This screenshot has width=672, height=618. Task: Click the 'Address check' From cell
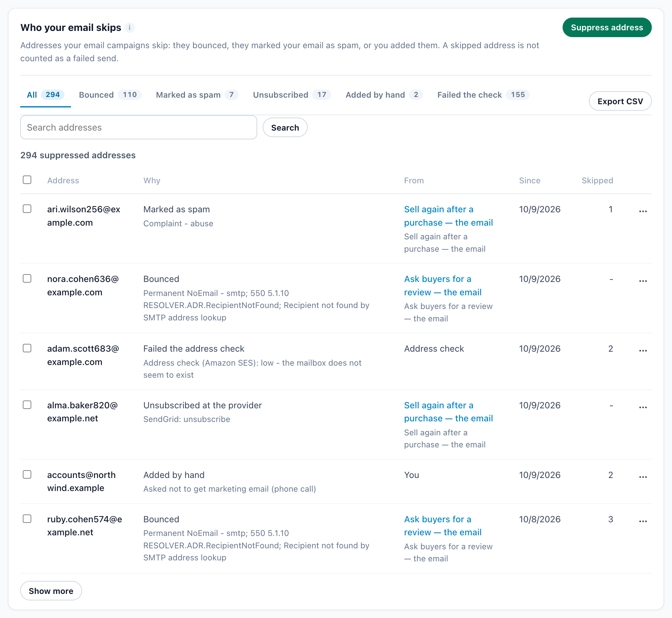(x=434, y=349)
